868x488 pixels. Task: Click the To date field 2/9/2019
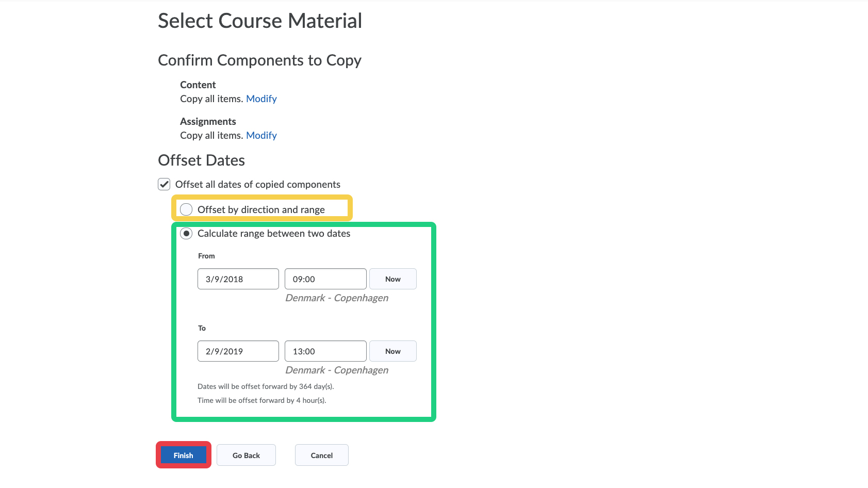238,351
